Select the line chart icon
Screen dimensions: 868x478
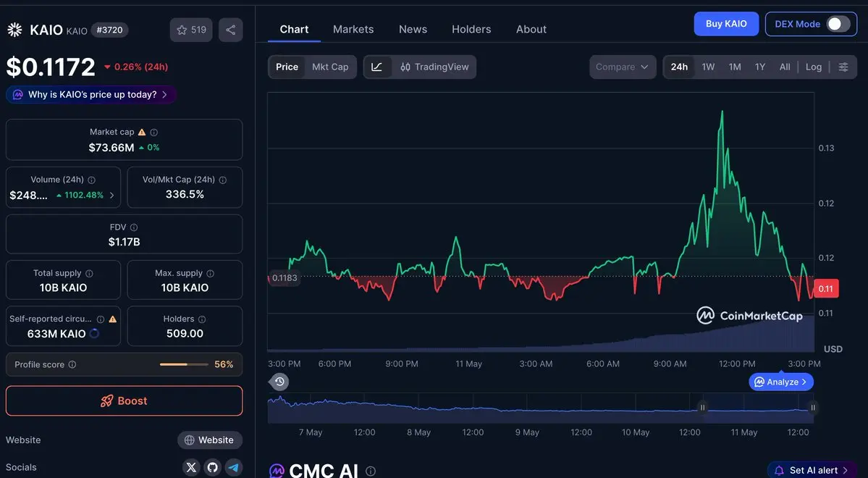point(377,67)
